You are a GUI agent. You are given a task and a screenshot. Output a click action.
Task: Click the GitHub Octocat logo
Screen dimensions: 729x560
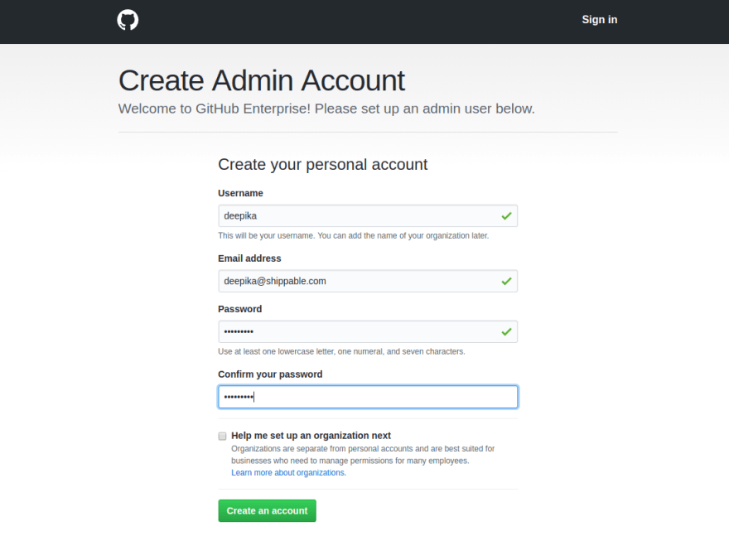128,20
